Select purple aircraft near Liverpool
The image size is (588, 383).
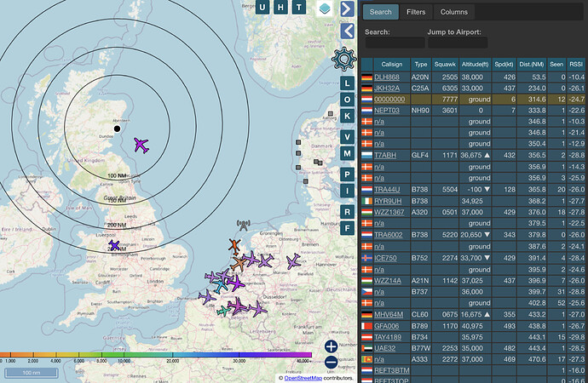[114, 246]
